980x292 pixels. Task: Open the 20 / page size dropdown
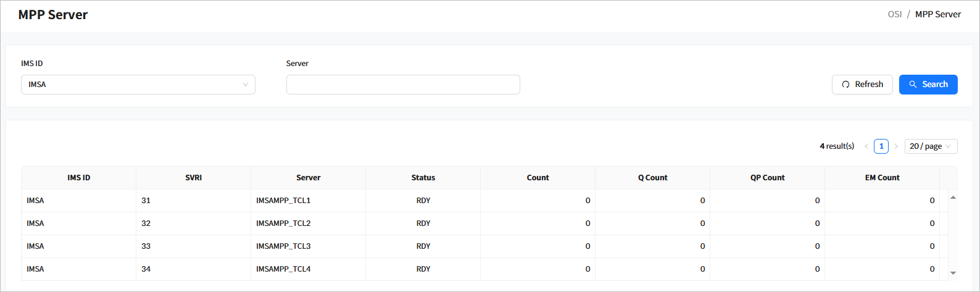coord(931,146)
